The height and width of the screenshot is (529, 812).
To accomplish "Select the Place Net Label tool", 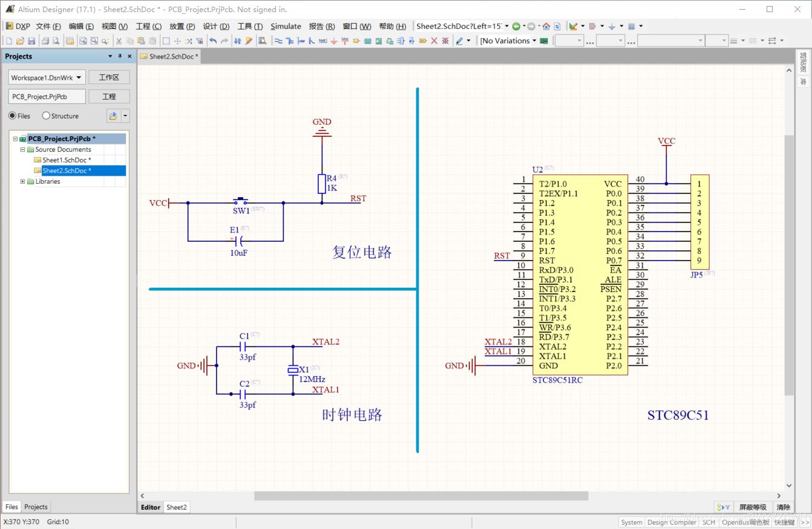I will click(323, 41).
